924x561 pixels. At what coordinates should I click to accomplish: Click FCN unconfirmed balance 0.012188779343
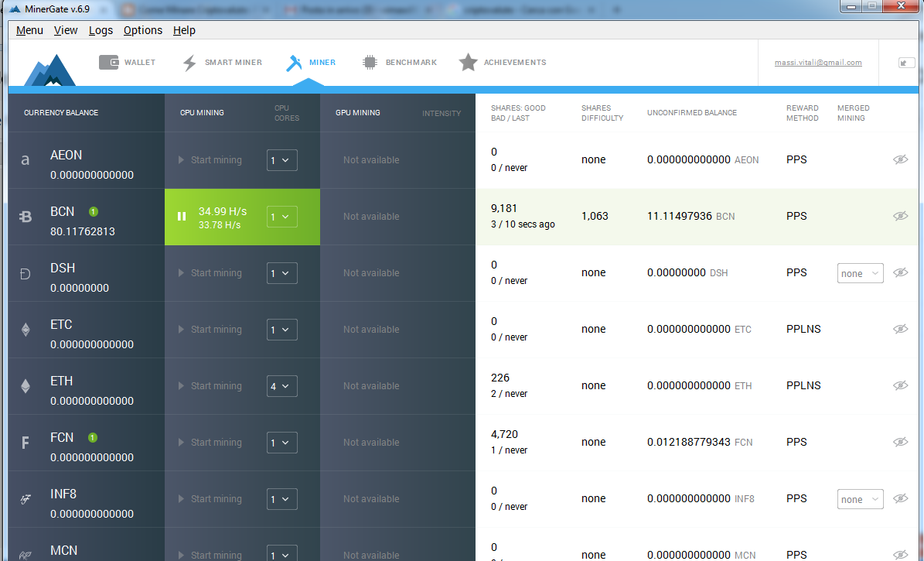pos(689,442)
